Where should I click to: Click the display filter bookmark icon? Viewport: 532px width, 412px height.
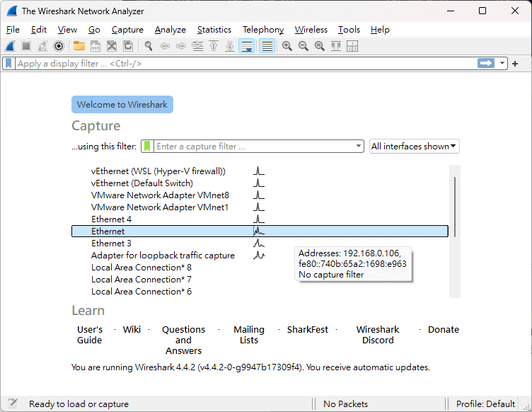tap(8, 64)
